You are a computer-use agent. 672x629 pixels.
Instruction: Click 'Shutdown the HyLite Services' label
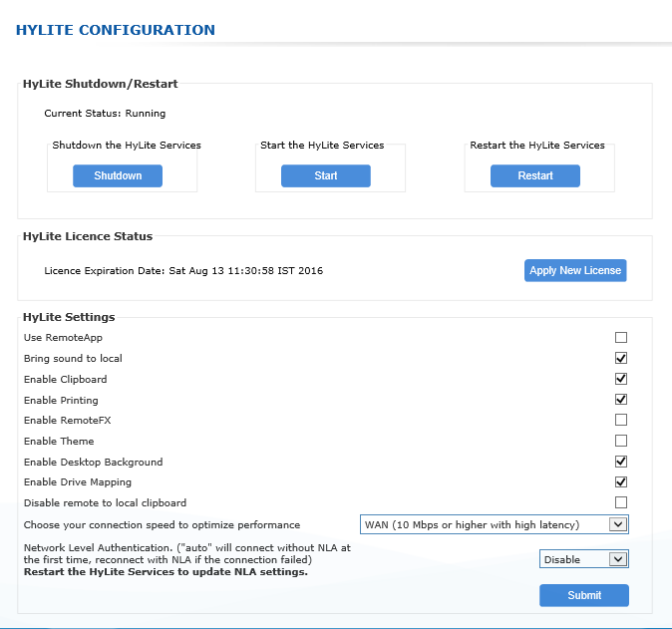tap(127, 146)
